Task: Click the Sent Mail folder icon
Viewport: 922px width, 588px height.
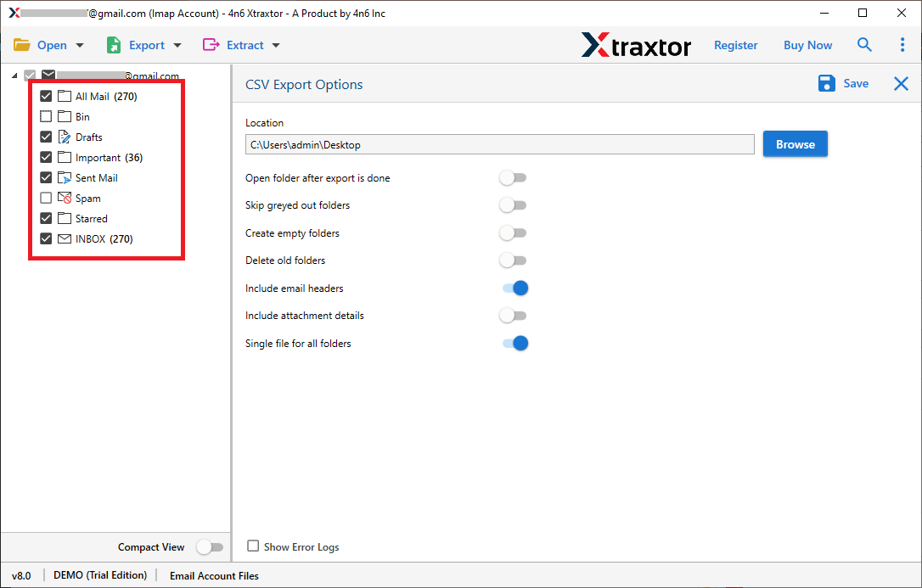Action: pyautogui.click(x=64, y=177)
